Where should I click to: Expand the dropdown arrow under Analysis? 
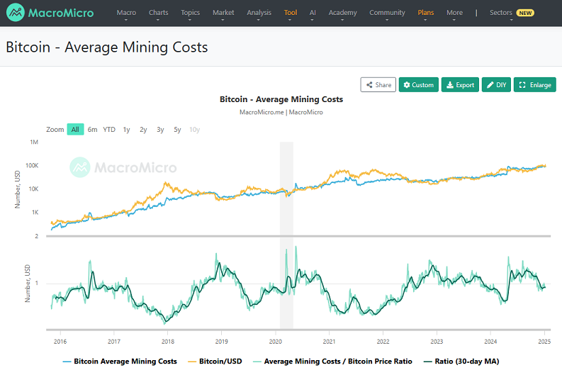coord(259,20)
